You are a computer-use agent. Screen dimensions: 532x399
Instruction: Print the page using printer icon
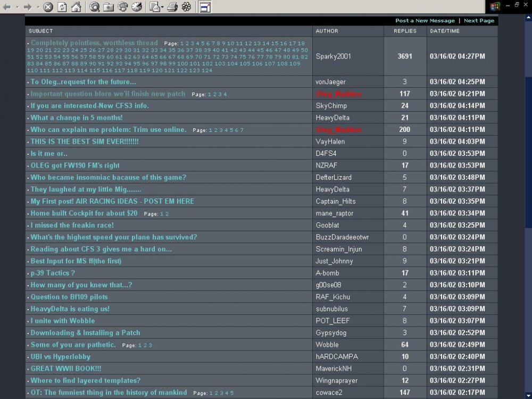[172, 7]
